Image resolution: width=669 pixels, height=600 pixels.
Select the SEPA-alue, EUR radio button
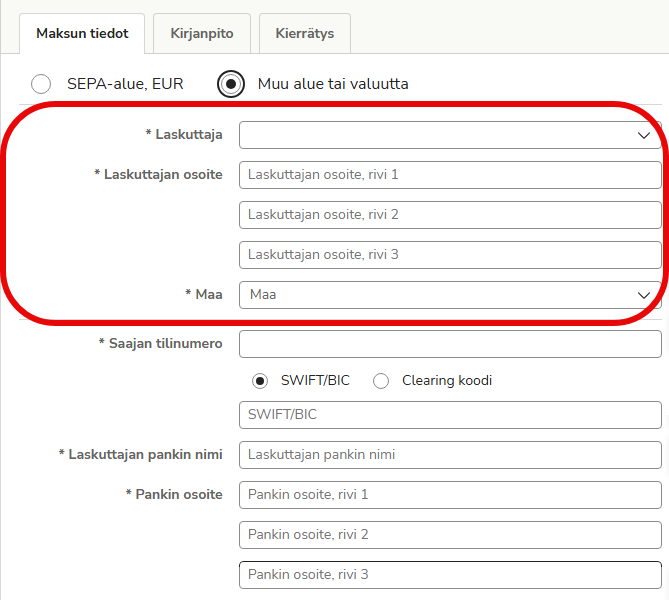coord(41,84)
